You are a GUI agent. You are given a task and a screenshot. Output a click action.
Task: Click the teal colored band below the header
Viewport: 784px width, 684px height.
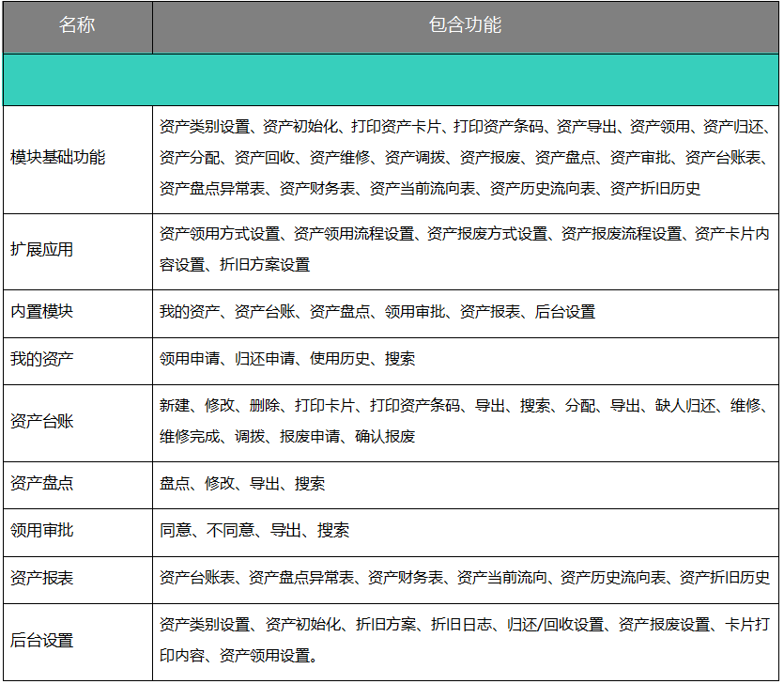click(x=391, y=79)
